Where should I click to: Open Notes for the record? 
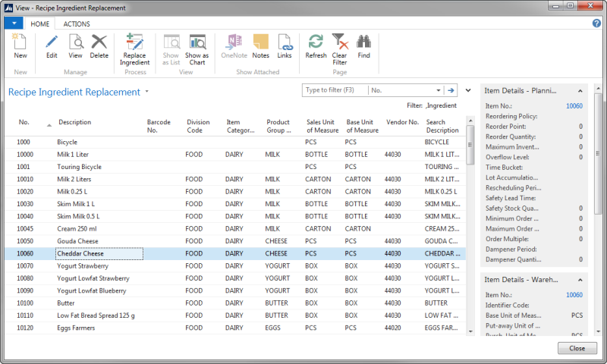click(260, 46)
